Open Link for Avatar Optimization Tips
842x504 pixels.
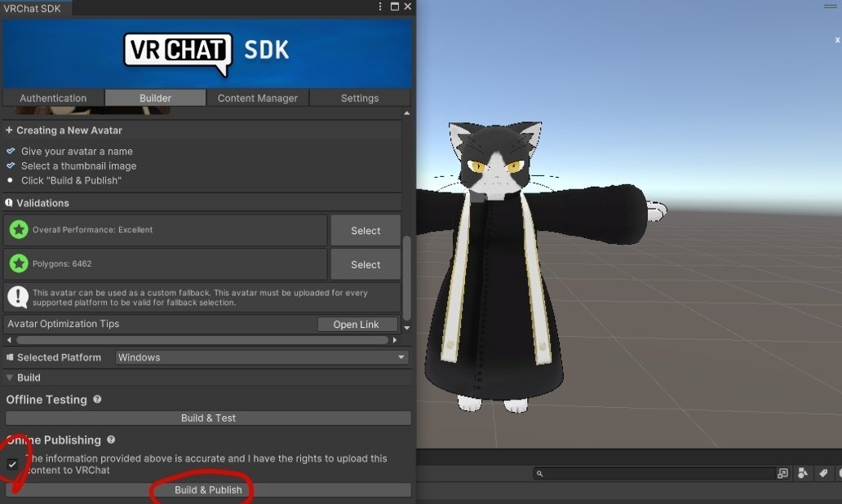tap(357, 325)
